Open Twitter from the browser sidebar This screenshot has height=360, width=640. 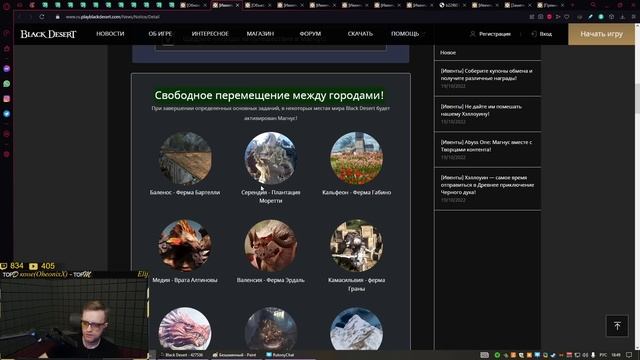point(7,114)
